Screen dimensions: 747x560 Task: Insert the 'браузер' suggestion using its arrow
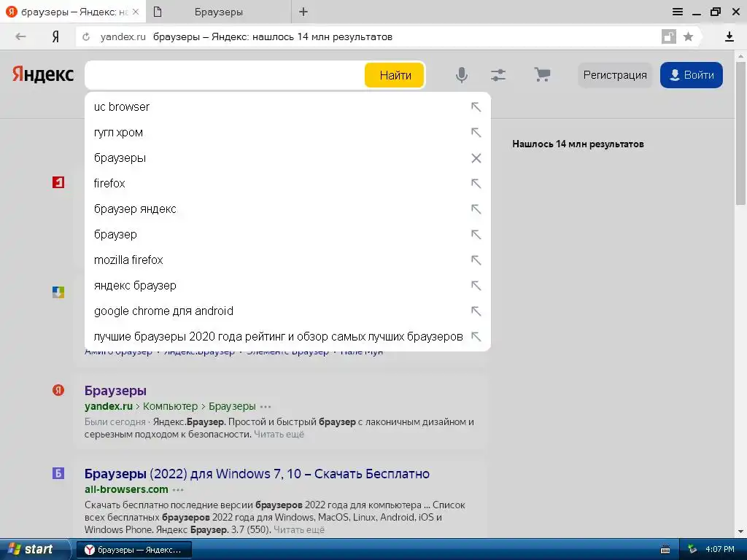(x=476, y=234)
